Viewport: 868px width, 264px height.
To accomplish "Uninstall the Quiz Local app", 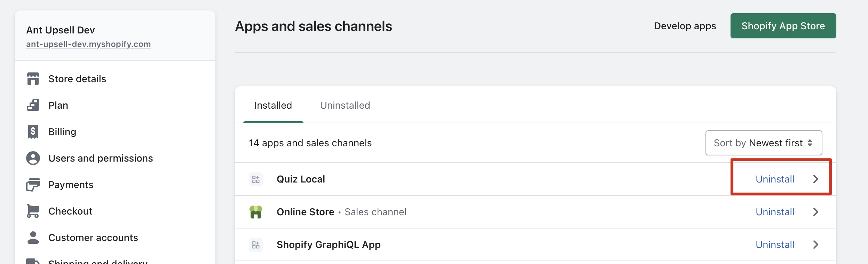I will [x=775, y=179].
